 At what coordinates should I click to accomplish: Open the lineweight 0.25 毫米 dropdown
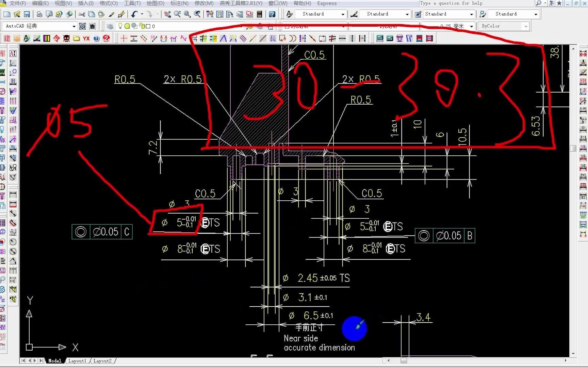point(471,26)
